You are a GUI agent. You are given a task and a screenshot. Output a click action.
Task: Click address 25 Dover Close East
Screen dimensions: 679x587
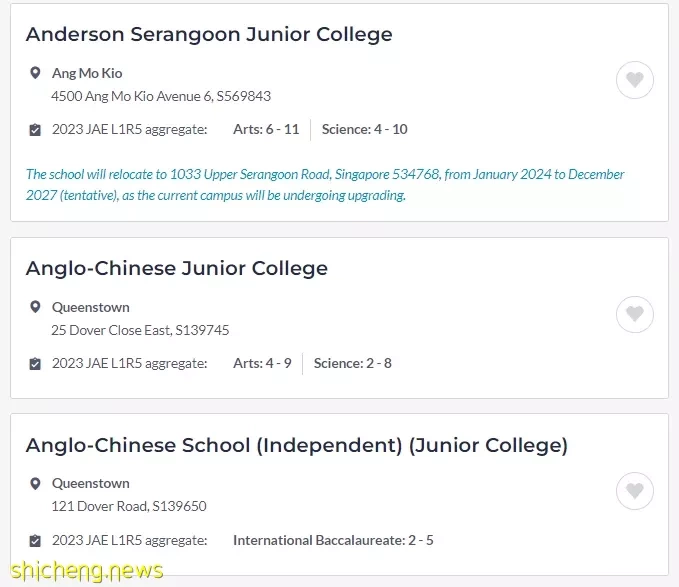pos(140,330)
